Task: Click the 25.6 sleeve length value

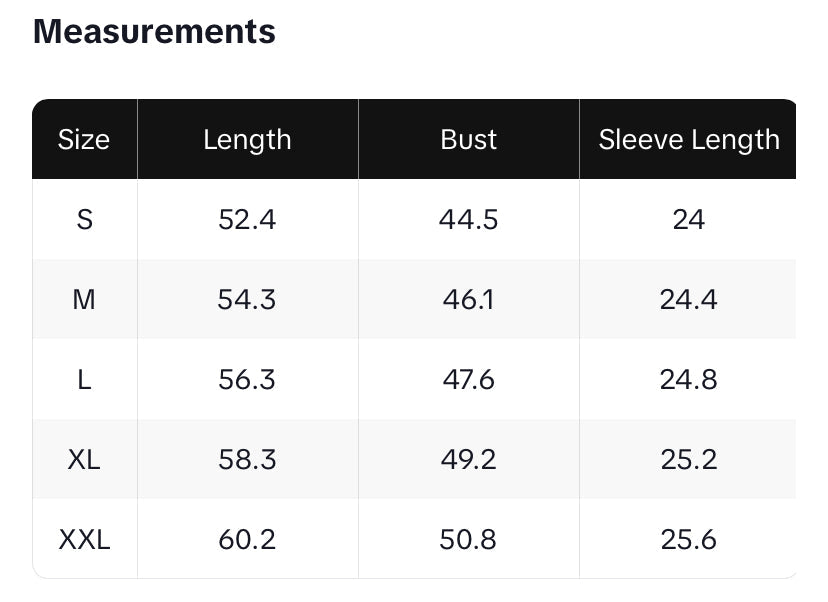Action: tap(689, 540)
